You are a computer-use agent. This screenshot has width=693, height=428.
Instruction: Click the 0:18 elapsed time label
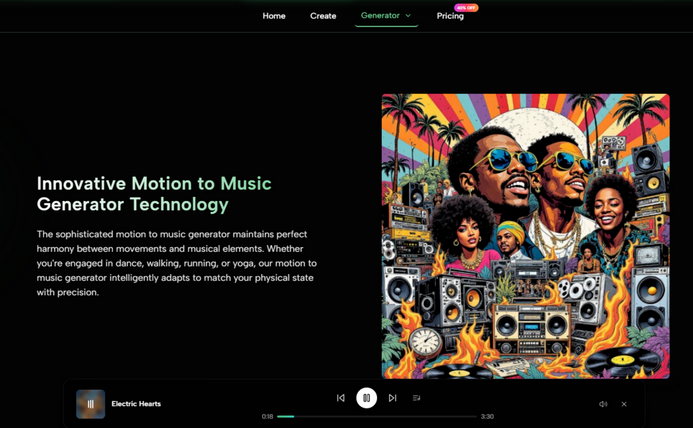pyautogui.click(x=267, y=416)
